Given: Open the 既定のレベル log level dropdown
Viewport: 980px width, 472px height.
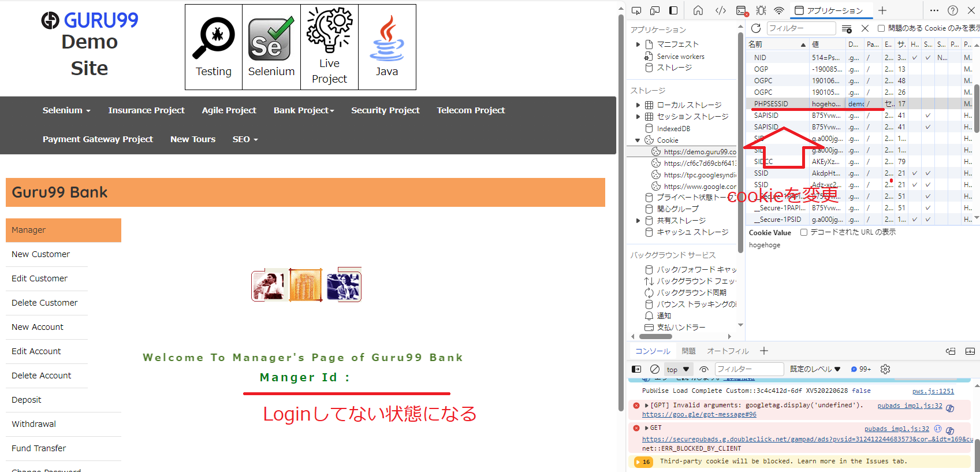Looking at the screenshot, I should 815,369.
